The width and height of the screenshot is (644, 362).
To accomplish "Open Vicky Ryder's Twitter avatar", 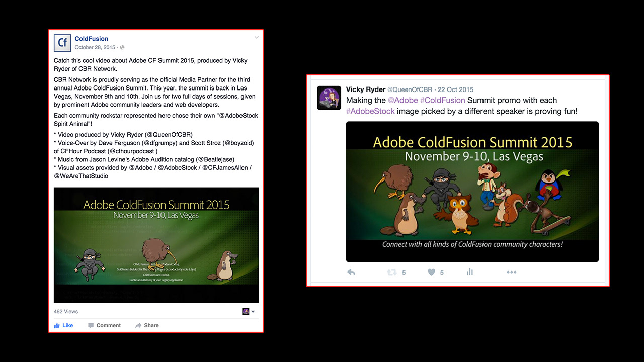I will coord(329,98).
